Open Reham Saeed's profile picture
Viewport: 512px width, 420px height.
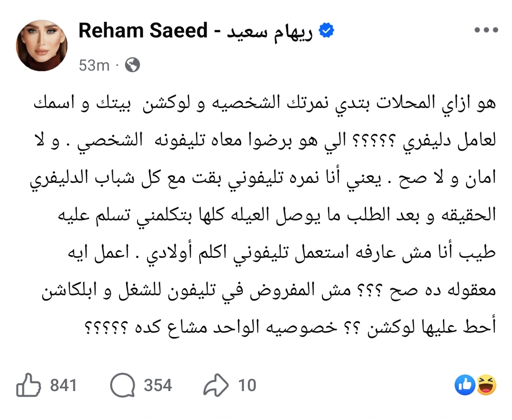42,46
